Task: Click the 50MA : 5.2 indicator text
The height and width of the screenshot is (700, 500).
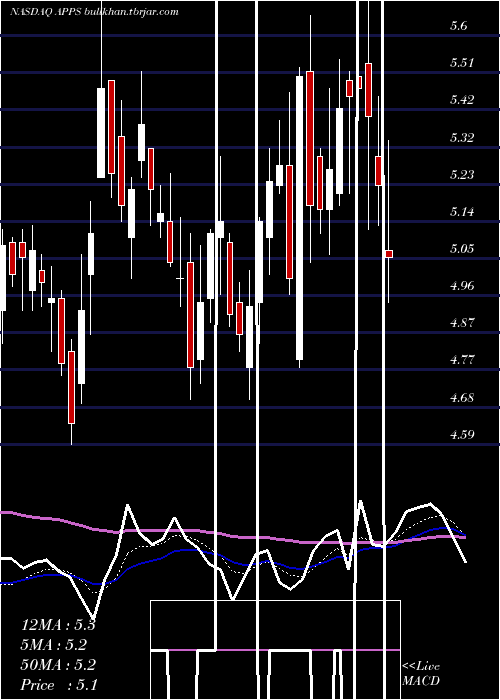Action: [58, 665]
